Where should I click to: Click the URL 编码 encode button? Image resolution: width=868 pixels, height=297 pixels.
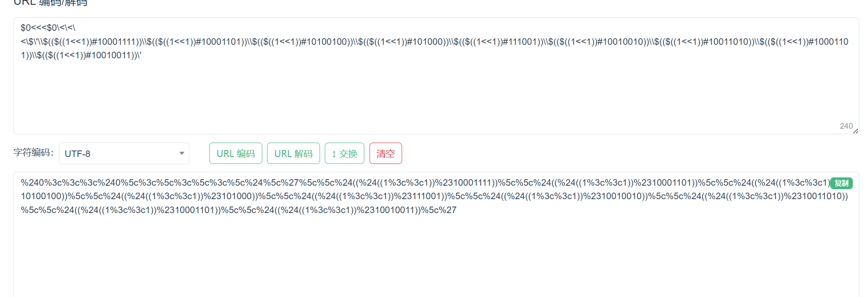pos(235,154)
